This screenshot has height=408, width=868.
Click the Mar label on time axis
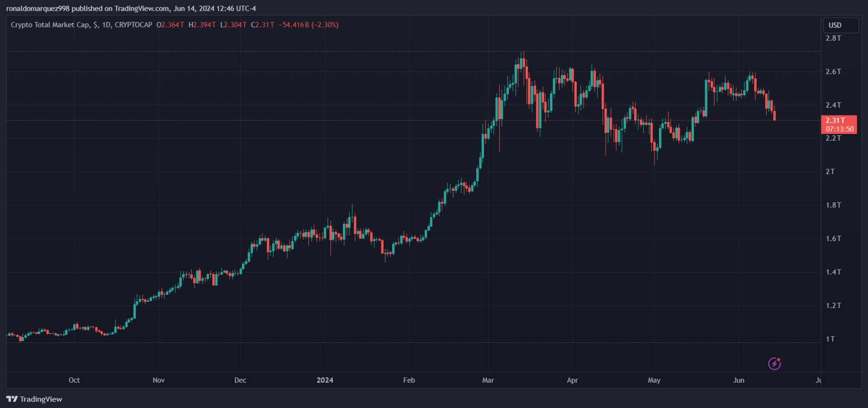pyautogui.click(x=488, y=380)
